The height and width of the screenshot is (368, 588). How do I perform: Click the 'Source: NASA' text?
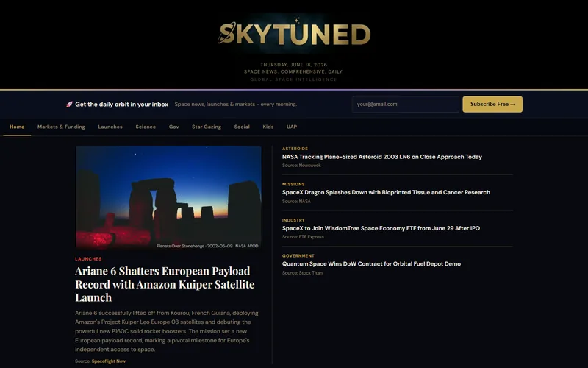(x=296, y=201)
